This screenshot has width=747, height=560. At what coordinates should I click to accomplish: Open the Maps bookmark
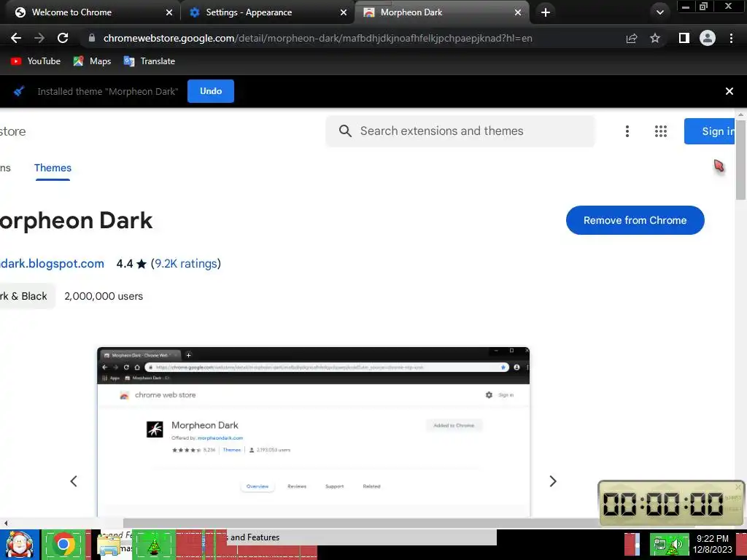(x=93, y=61)
